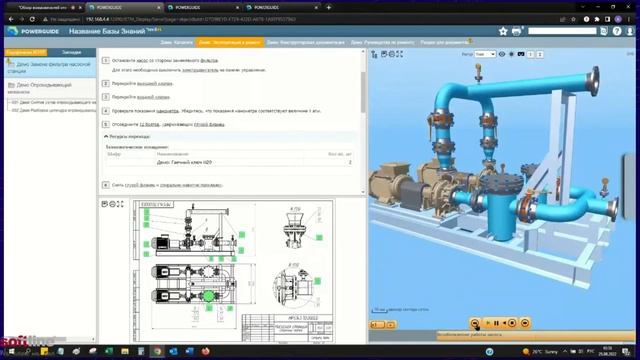Click the light/sun icon in 3D toolbar
Screen dimensions: 640x360
pyautogui.click(x=511, y=54)
